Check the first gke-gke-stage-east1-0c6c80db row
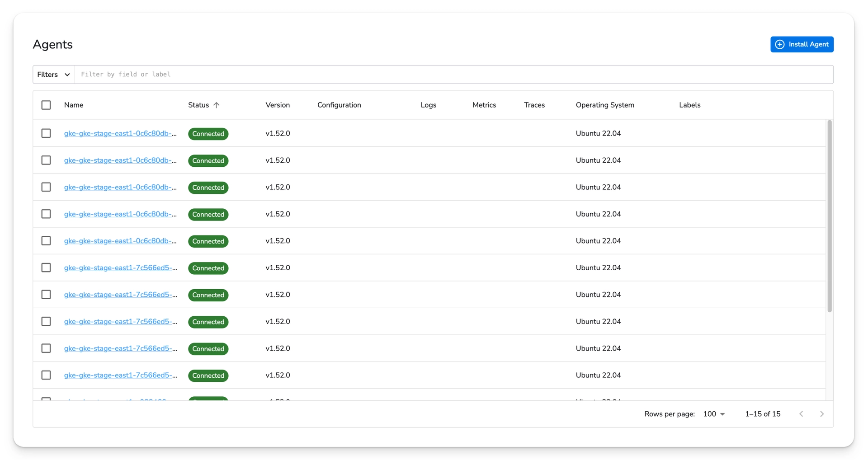The image size is (868, 460). (46, 133)
